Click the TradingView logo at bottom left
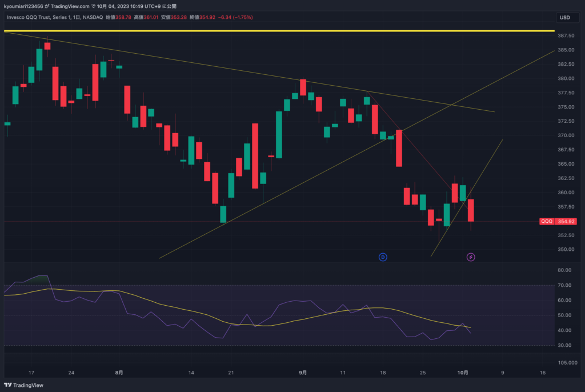The width and height of the screenshot is (585, 392). tap(23, 385)
